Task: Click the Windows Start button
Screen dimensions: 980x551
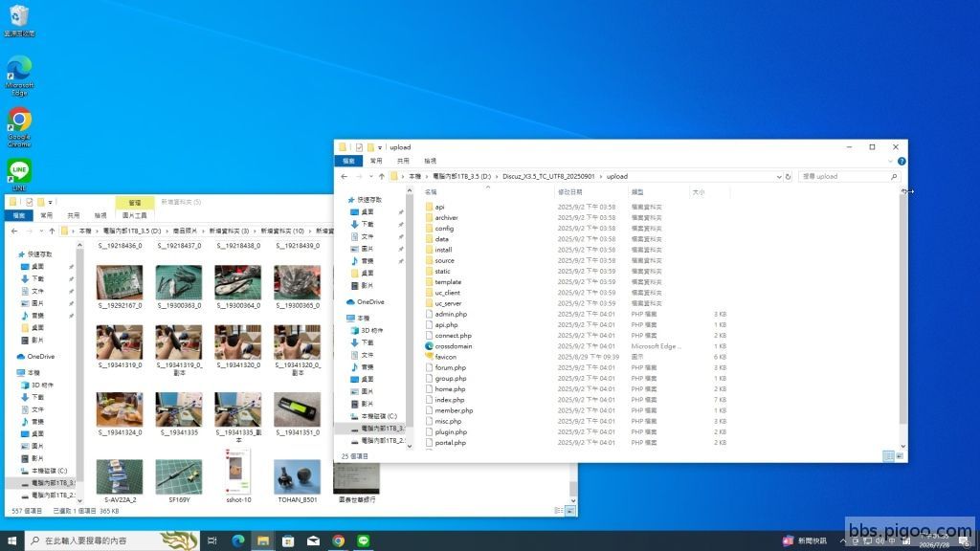Action: click(11, 540)
